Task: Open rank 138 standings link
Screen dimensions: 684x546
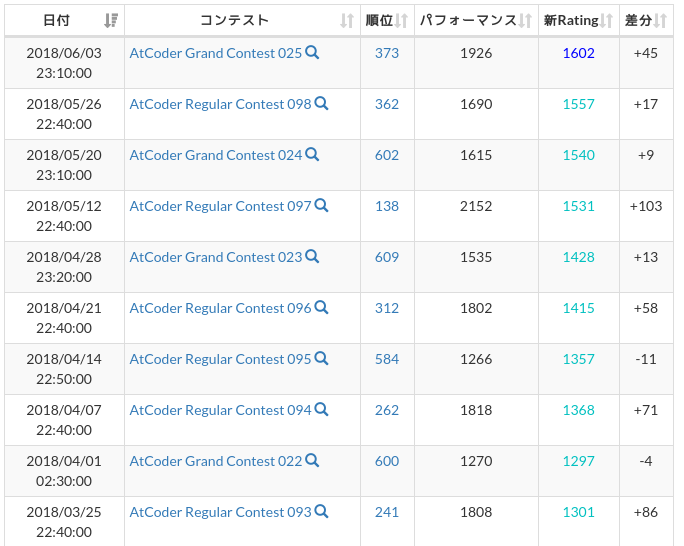Action: (x=387, y=206)
